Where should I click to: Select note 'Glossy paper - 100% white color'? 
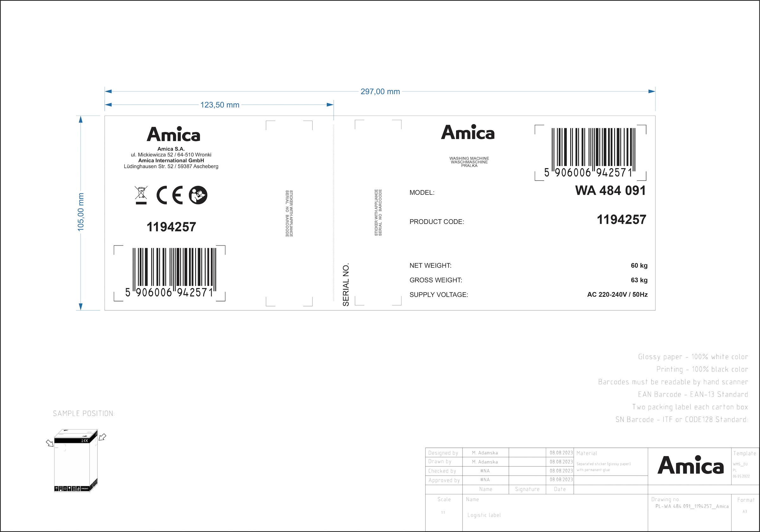tap(693, 357)
